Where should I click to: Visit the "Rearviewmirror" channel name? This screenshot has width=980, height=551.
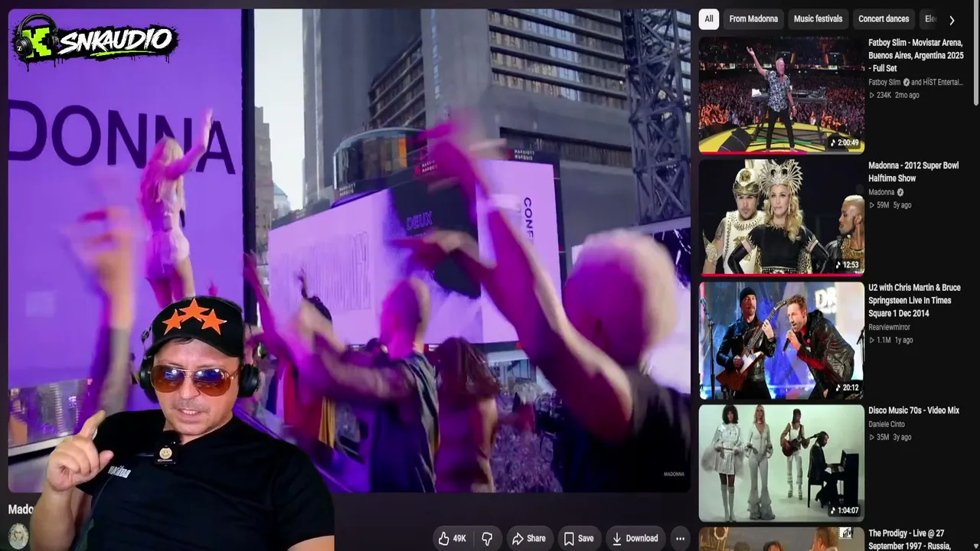point(889,327)
